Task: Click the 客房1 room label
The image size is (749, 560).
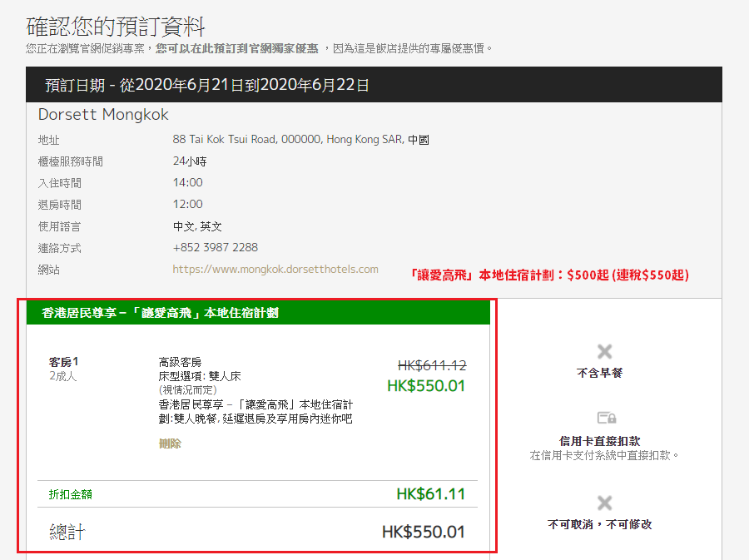Action: pos(63,362)
